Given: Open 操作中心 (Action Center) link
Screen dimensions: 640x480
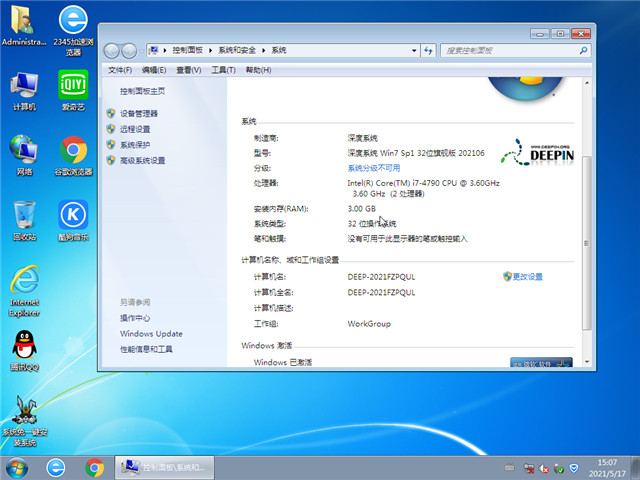Looking at the screenshot, I should tap(135, 318).
